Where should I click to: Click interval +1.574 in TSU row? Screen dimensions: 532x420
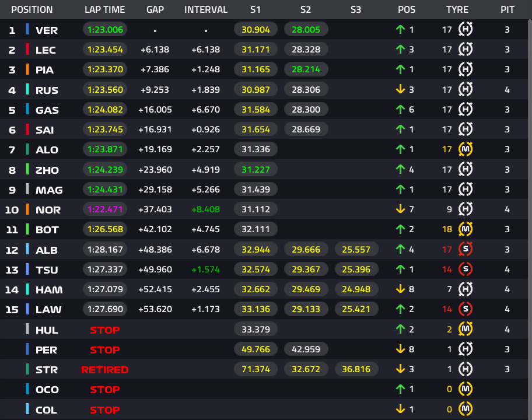pyautogui.click(x=205, y=269)
